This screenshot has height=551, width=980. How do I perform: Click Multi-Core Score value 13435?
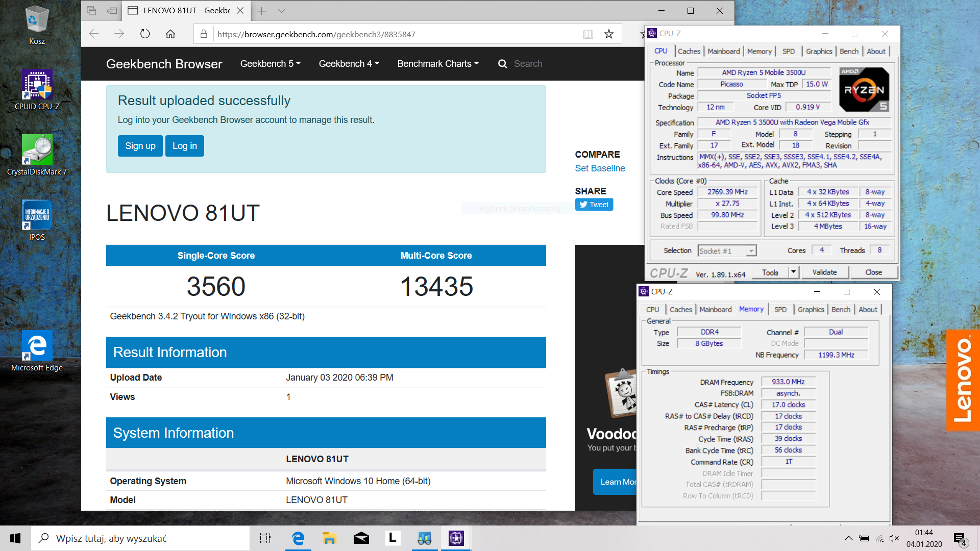point(436,286)
